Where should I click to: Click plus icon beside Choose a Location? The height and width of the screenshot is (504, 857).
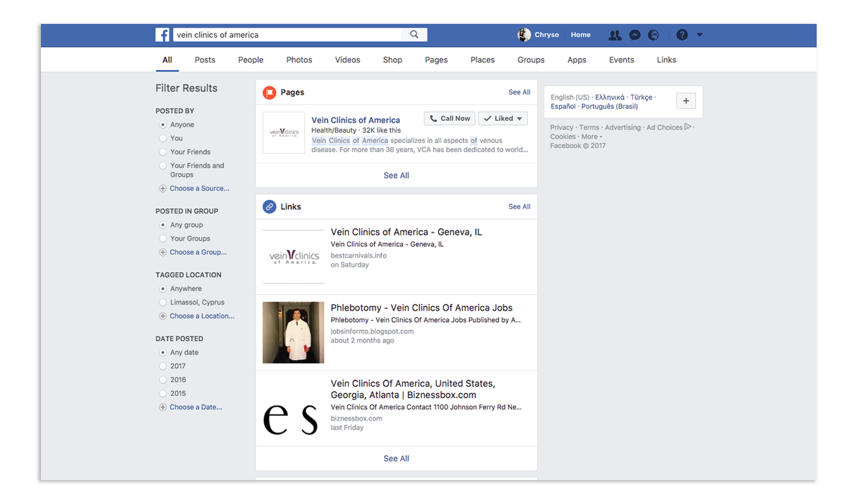pos(163,316)
